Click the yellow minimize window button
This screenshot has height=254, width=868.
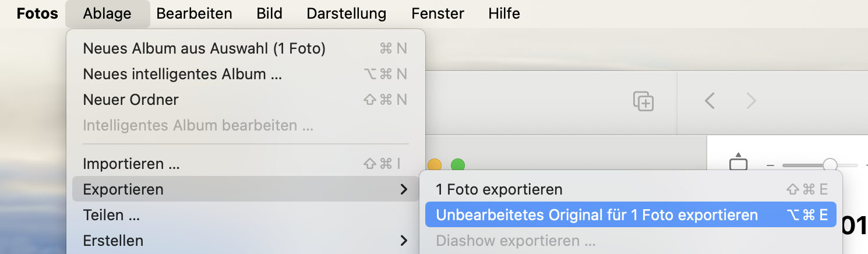click(435, 165)
